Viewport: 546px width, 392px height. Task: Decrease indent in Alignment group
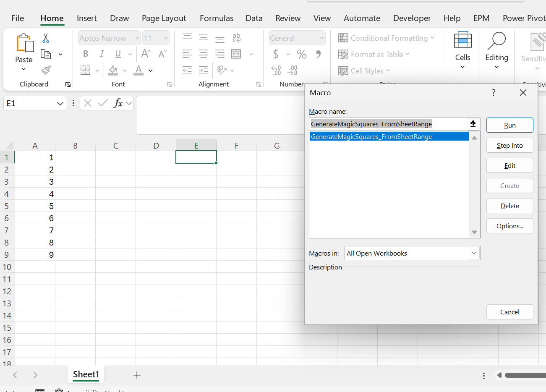tap(187, 70)
